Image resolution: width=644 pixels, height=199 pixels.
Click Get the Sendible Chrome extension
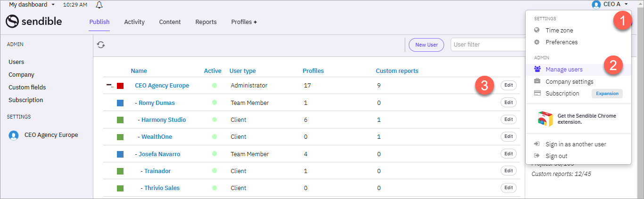[x=586, y=119]
